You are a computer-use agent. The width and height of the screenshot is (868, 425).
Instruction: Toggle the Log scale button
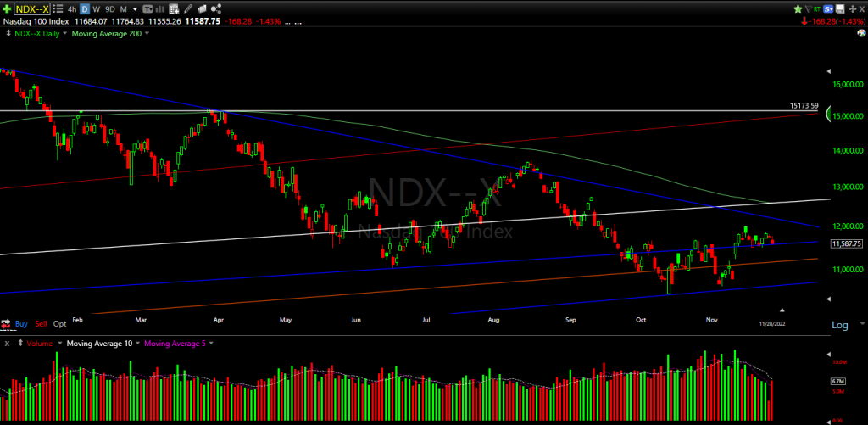coord(840,325)
